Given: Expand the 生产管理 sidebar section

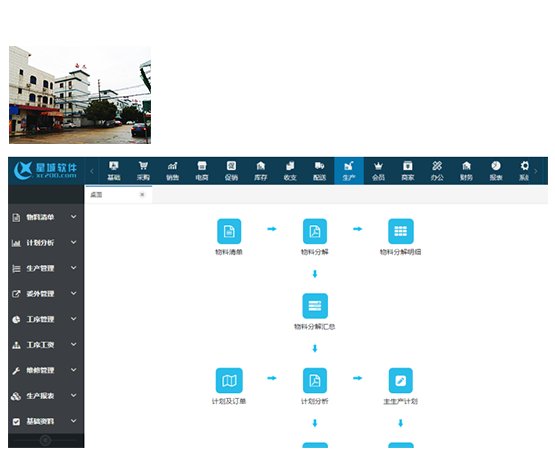Looking at the screenshot, I should point(46,268).
